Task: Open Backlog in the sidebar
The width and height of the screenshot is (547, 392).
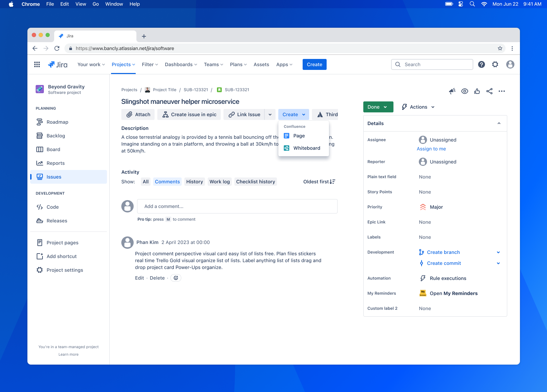Action: click(x=69, y=136)
